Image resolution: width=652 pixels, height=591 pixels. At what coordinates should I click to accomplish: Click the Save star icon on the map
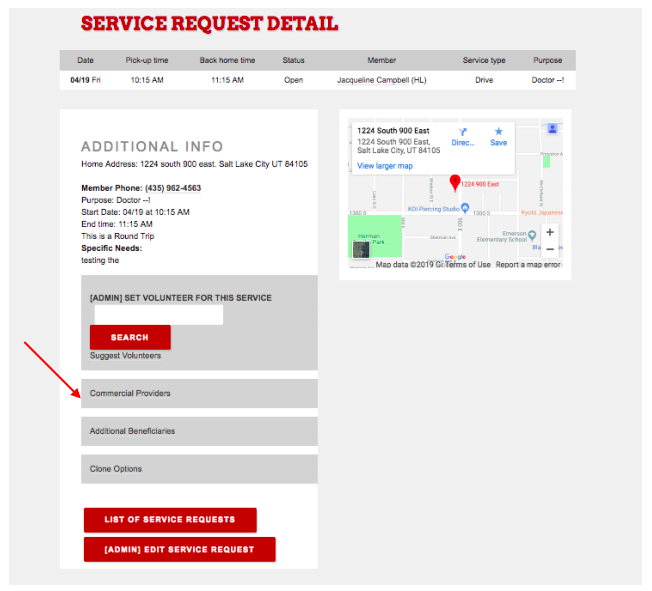(x=498, y=132)
